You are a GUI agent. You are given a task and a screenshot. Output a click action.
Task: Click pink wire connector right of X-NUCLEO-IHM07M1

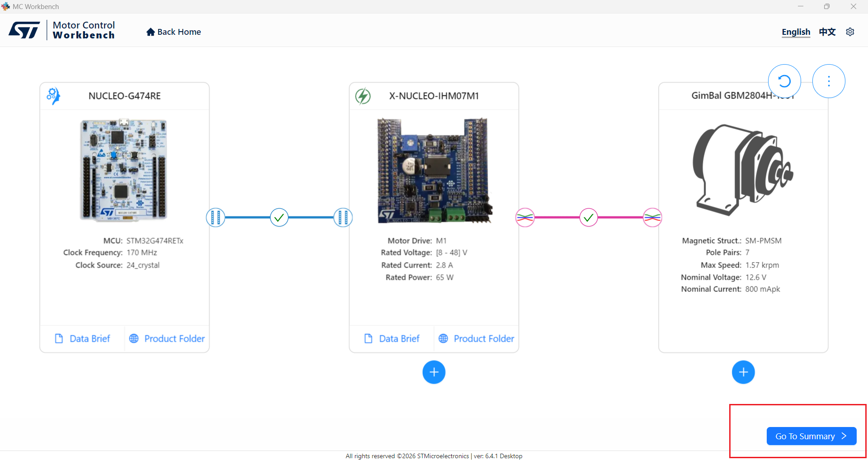click(x=525, y=218)
